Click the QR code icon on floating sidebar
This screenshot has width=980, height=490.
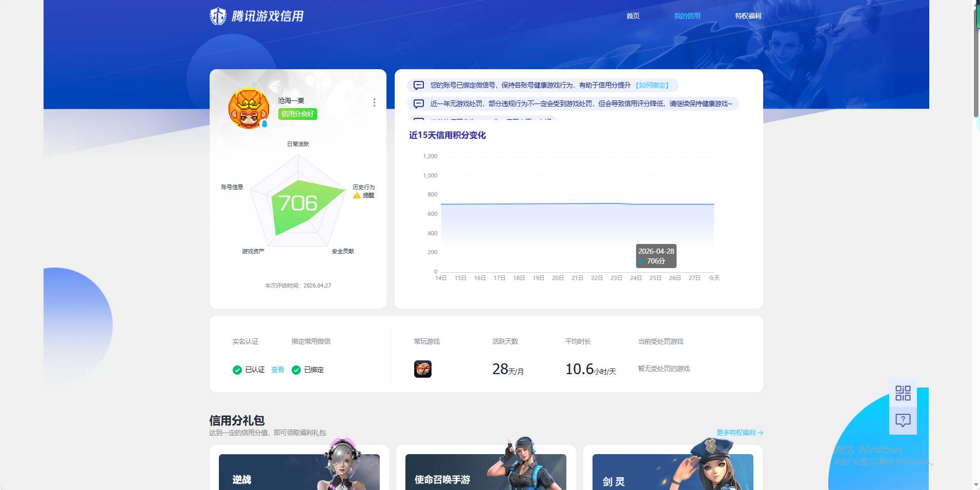click(903, 393)
